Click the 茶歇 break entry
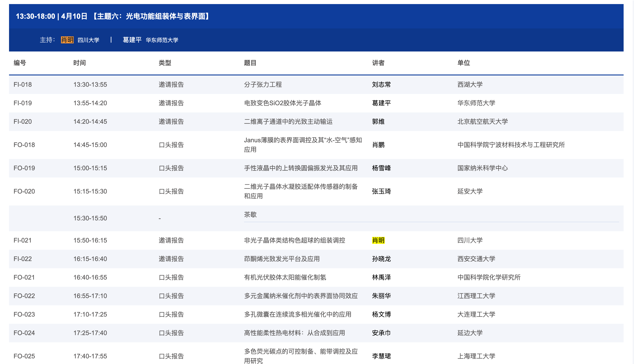This screenshot has width=634, height=364. 250,215
